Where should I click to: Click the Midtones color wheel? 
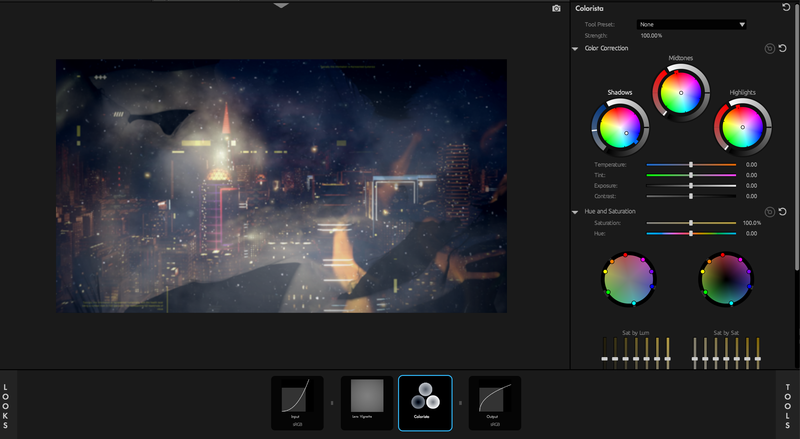click(681, 93)
